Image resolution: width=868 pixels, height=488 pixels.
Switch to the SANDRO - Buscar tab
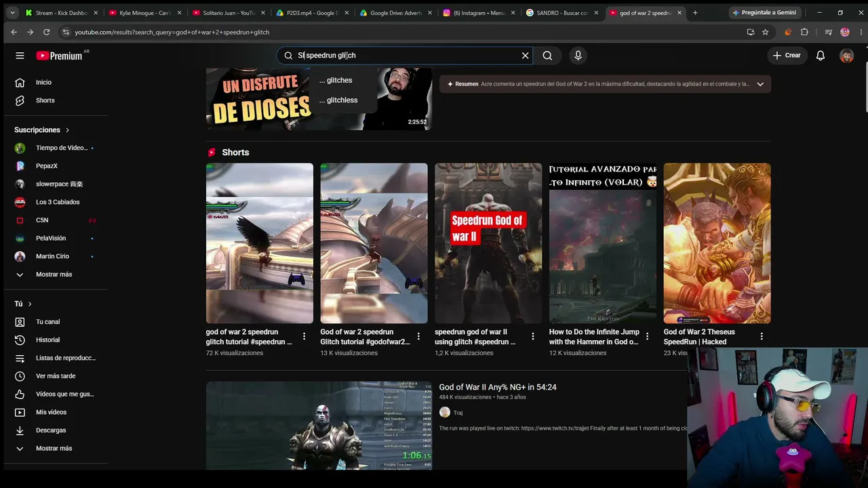[562, 12]
